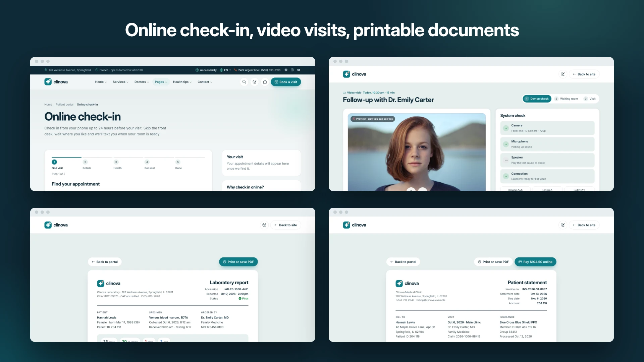Click the Instagram icon in top bar
Viewport: 644px width, 362px height.
292,70
